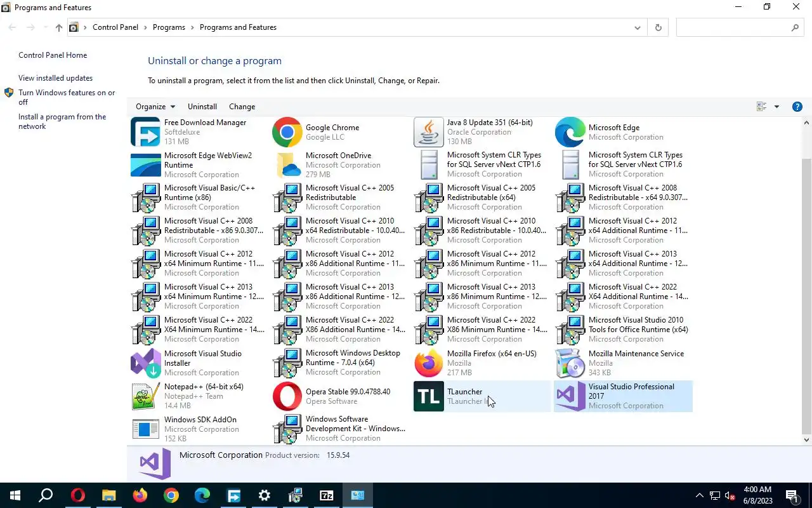Open Edge from the taskbar
The height and width of the screenshot is (508, 812).
pyautogui.click(x=202, y=495)
